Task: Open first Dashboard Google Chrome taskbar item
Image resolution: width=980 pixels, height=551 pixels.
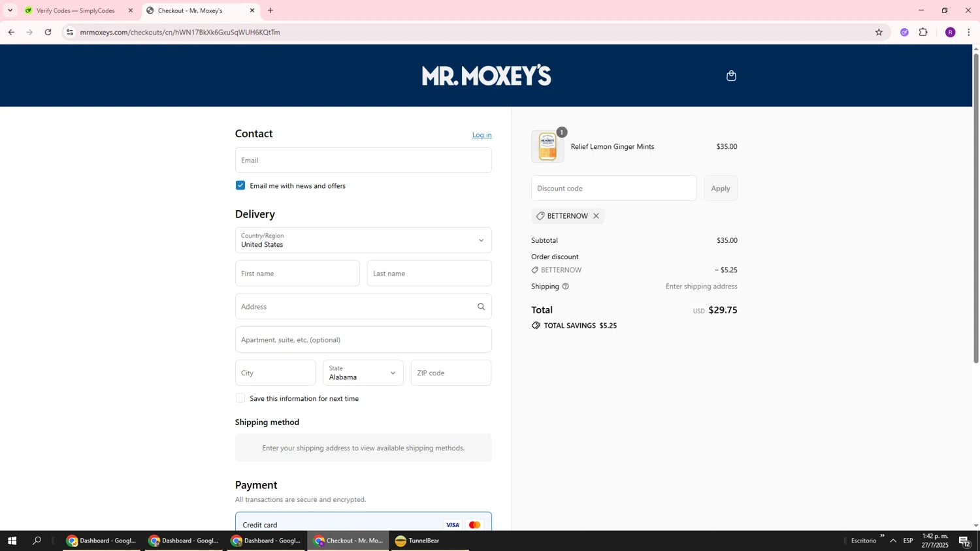Action: point(102,541)
